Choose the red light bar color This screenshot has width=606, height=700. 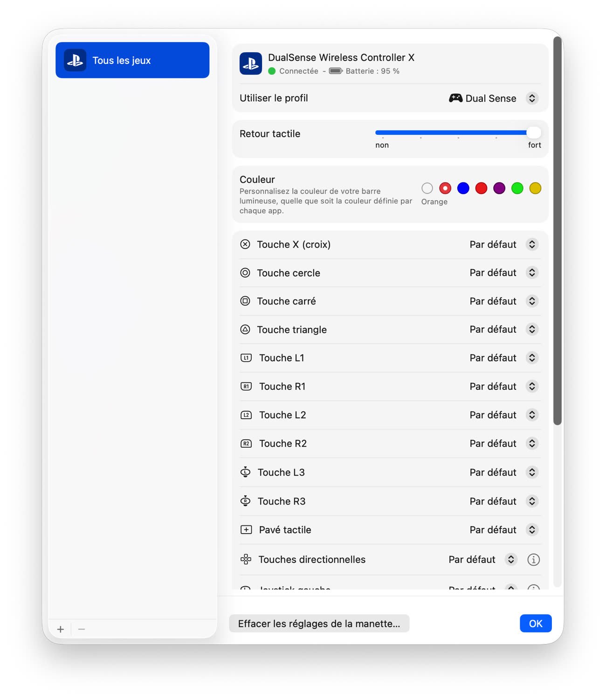481,188
